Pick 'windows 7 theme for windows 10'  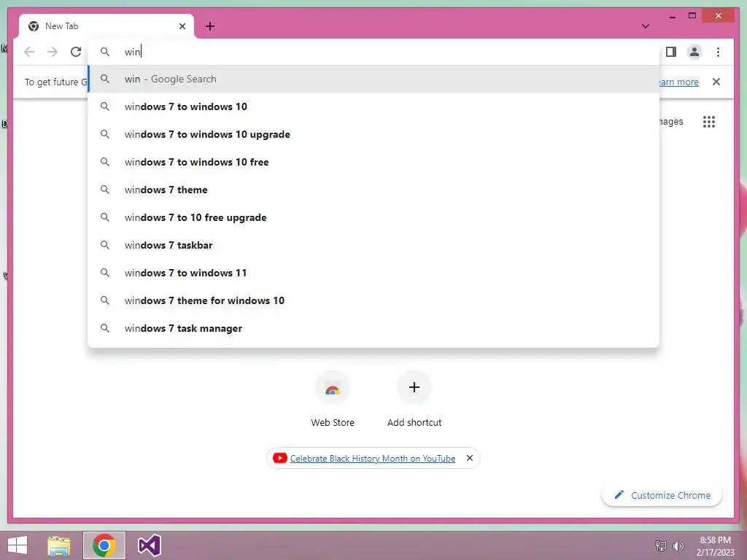374,300
